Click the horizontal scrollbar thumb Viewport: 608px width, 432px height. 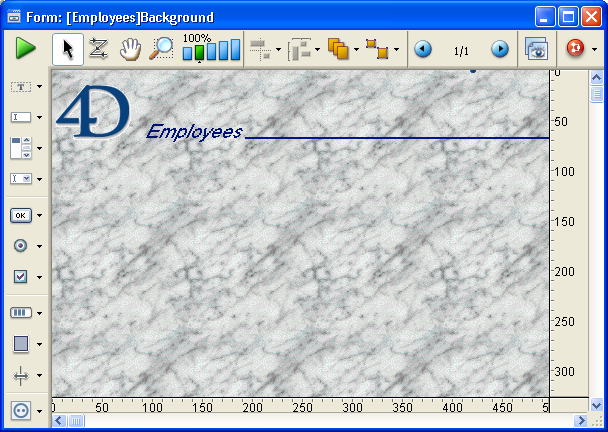(76, 420)
